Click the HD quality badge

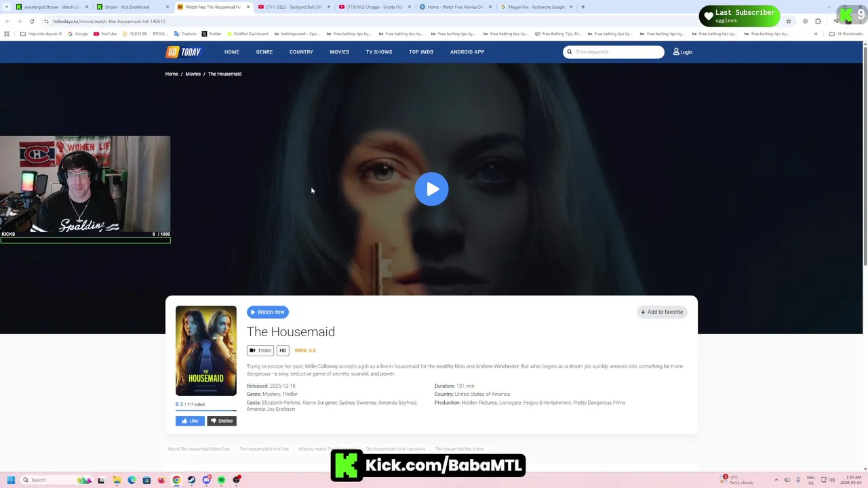(x=283, y=350)
